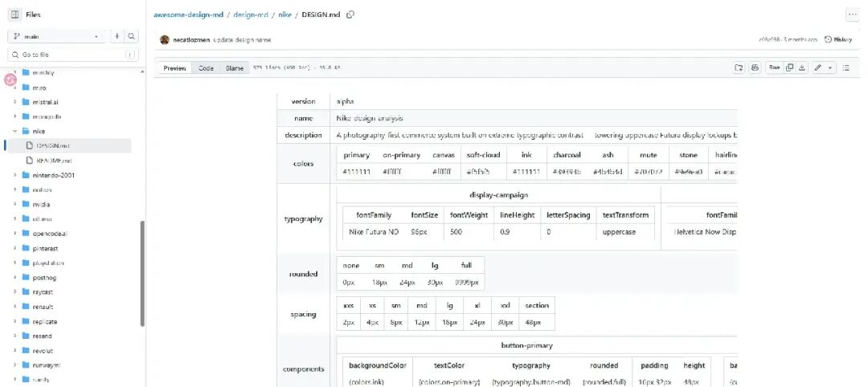Click the 'button-primary' component header
868x387 pixels.
point(526,345)
